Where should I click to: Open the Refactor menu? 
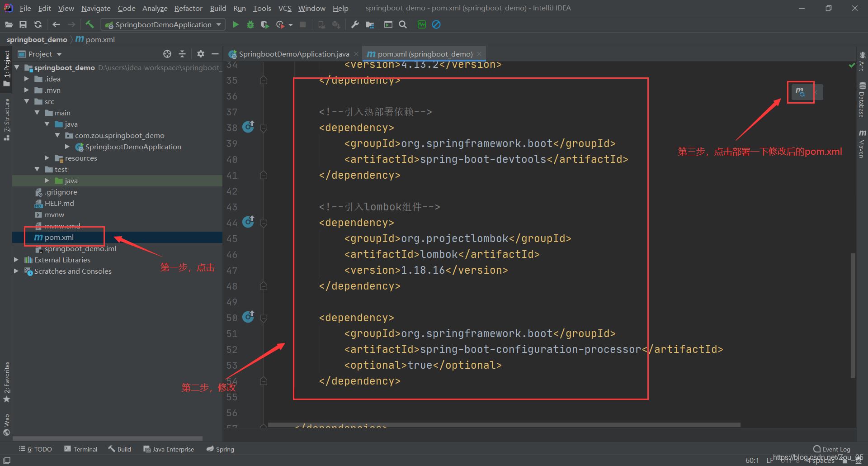pos(188,8)
